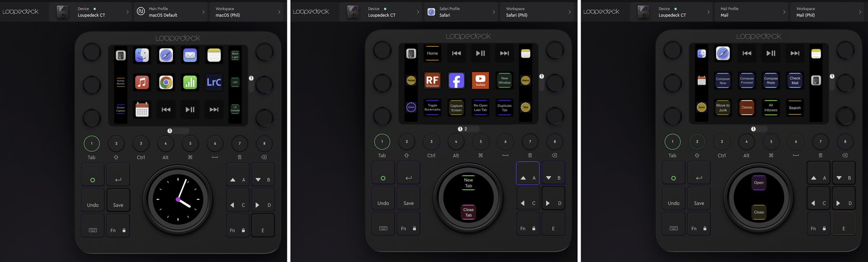Click the analog clock wheel display
Viewport: 868px width, 262px height.
178,199
